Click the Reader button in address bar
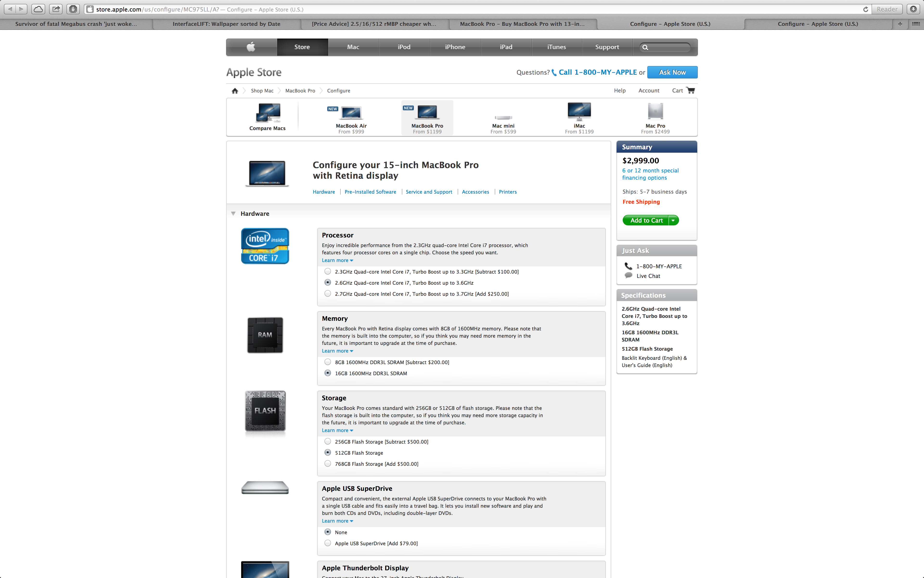924x578 pixels. (x=887, y=9)
